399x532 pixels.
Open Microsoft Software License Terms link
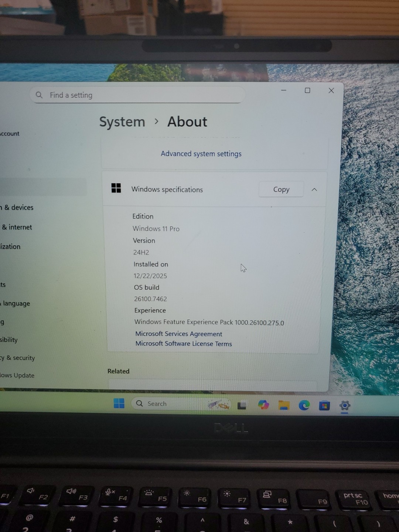[184, 344]
